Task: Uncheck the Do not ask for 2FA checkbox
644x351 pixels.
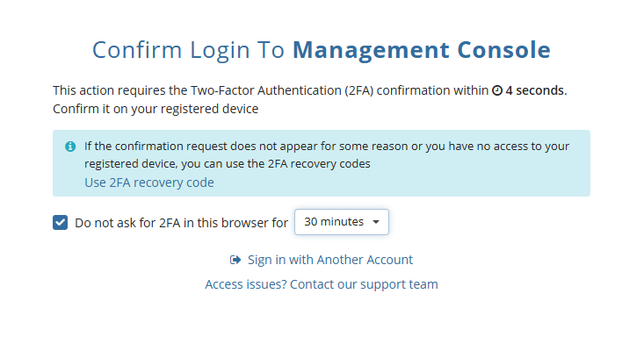Action: (61, 223)
